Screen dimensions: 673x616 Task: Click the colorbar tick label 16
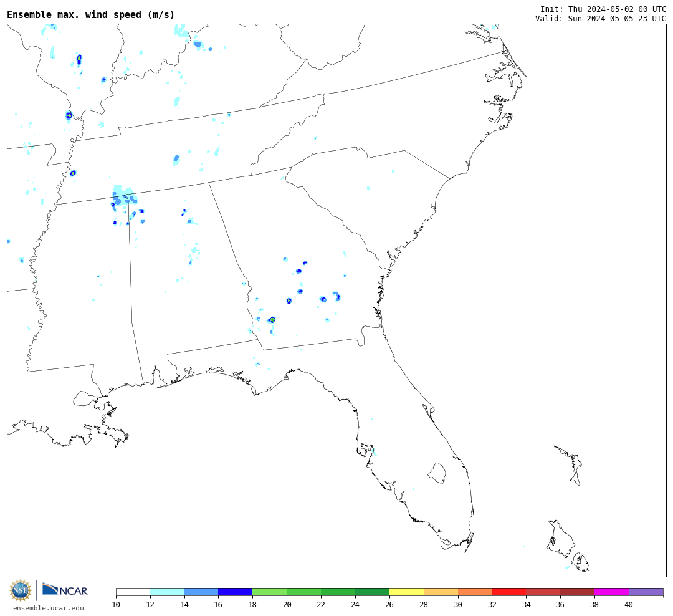coord(219,604)
